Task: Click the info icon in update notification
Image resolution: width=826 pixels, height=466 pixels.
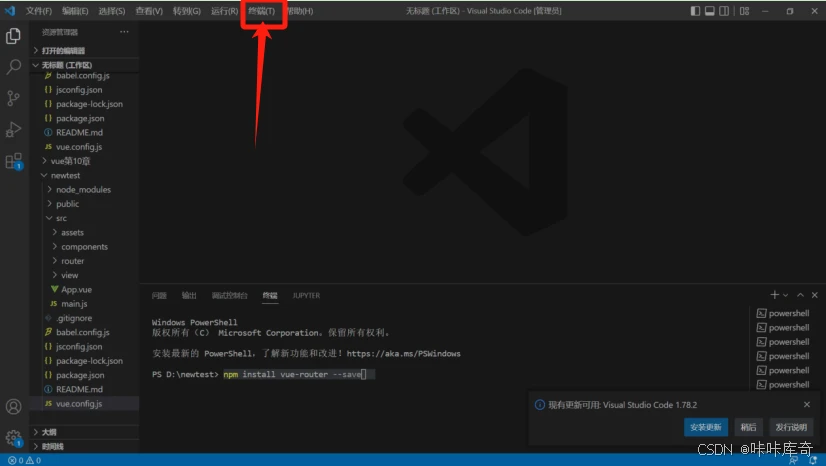Action: (539, 404)
